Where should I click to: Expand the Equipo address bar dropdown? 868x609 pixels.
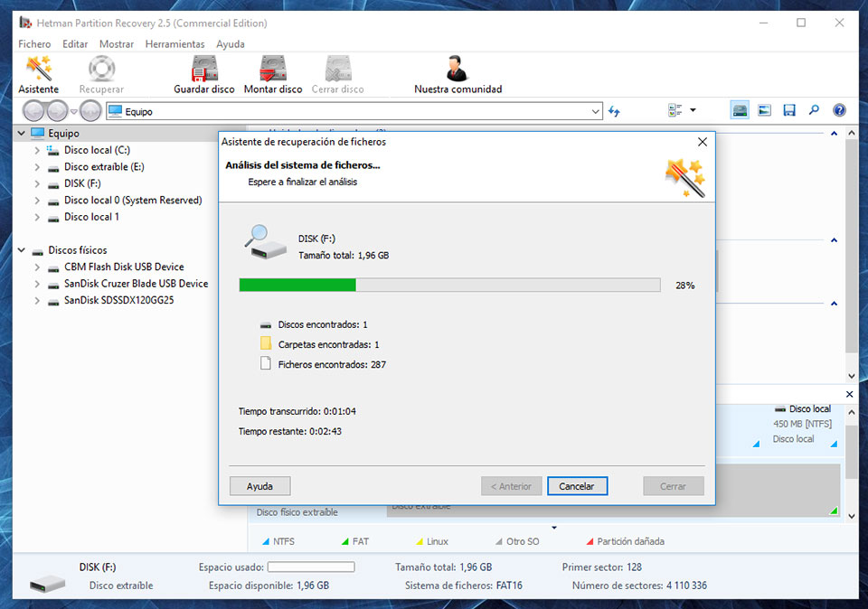click(x=595, y=111)
